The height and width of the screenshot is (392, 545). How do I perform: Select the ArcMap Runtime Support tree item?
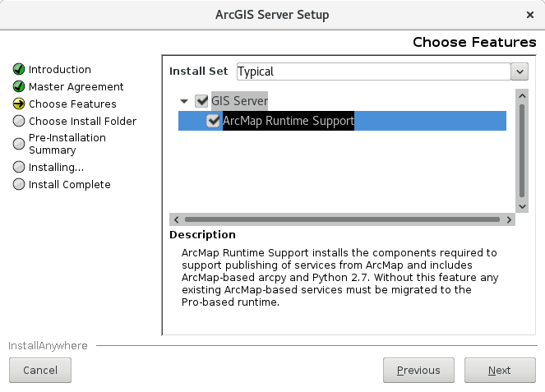[x=288, y=121]
